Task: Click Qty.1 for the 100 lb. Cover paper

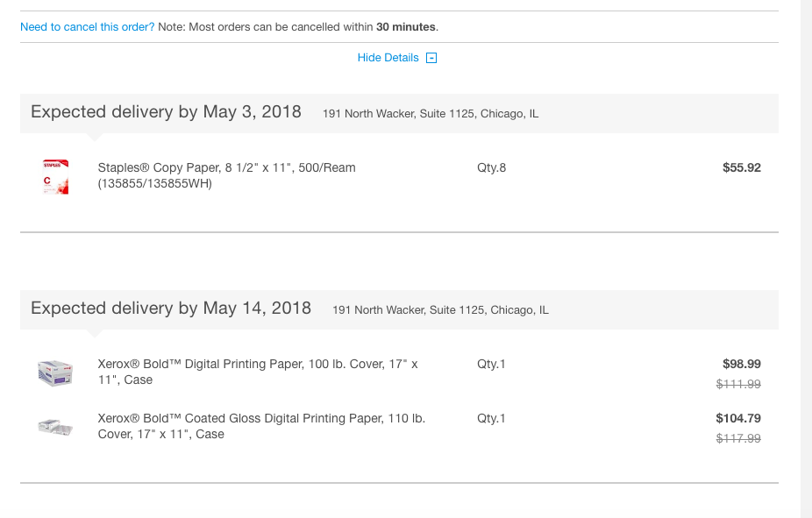Action: tap(491, 364)
